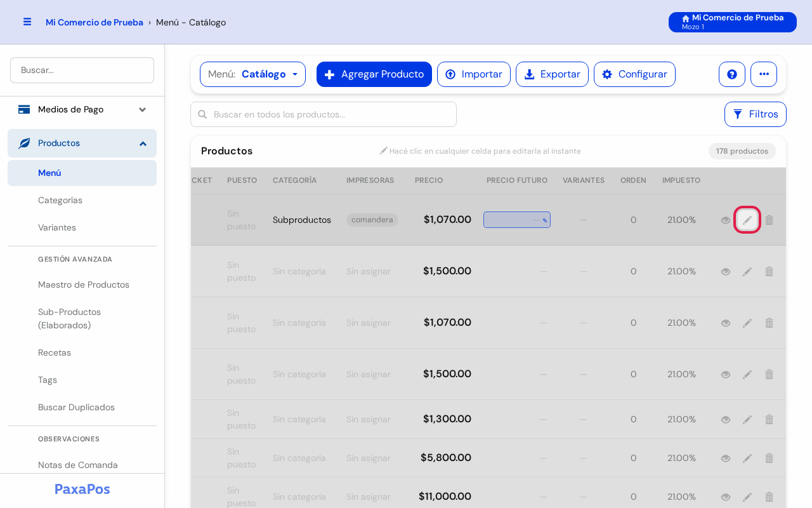Delete the Subproductos row with trash icon
Screen dimensions: 812x508
tap(769, 220)
